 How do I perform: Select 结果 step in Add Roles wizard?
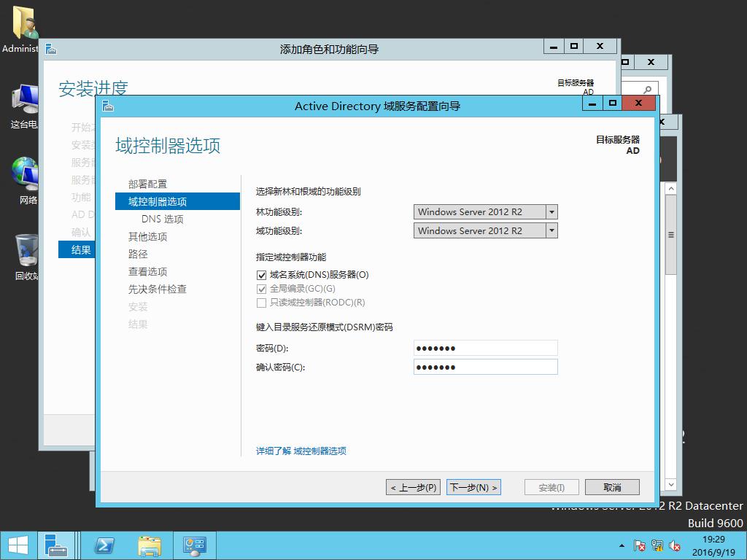click(x=77, y=249)
